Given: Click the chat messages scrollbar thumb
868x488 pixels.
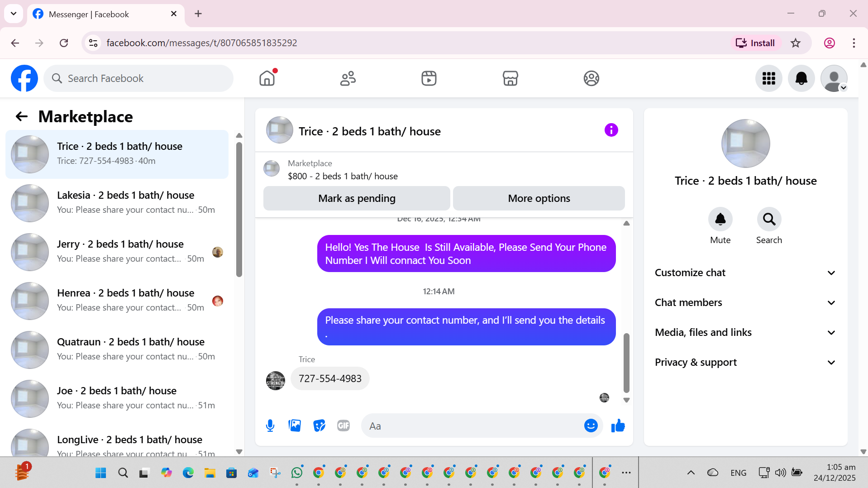Looking at the screenshot, I should pyautogui.click(x=626, y=363).
